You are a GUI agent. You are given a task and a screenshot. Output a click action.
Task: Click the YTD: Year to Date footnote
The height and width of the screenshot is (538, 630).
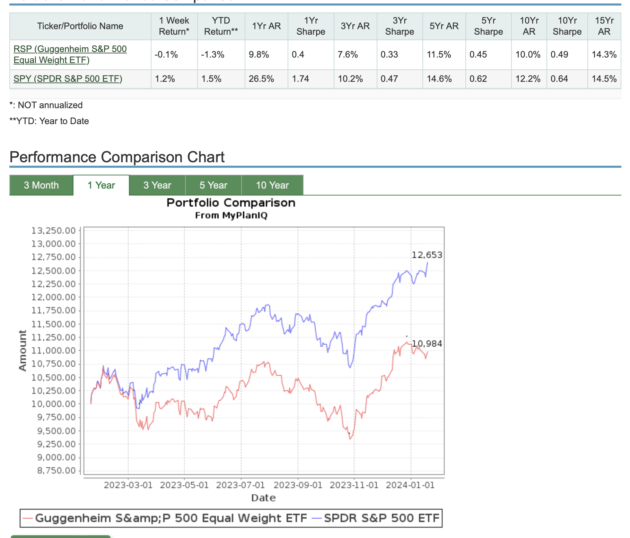(x=49, y=121)
